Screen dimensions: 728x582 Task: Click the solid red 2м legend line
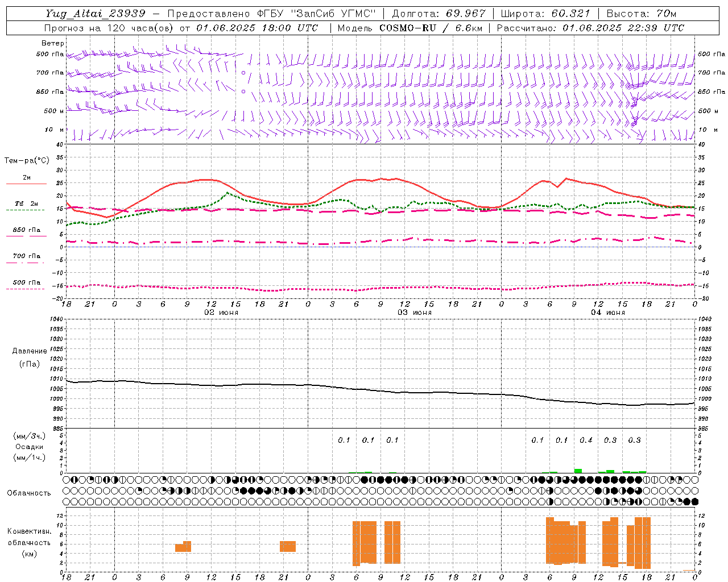pos(26,184)
